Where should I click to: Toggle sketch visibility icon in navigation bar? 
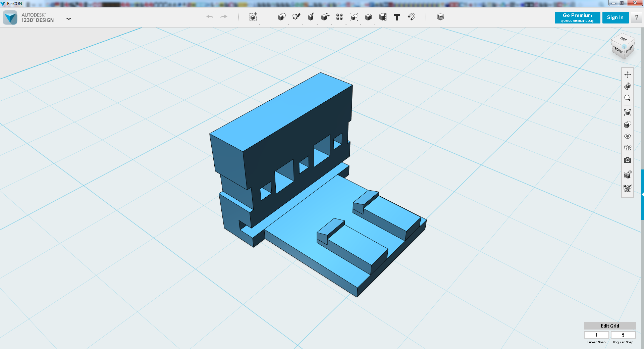click(628, 188)
